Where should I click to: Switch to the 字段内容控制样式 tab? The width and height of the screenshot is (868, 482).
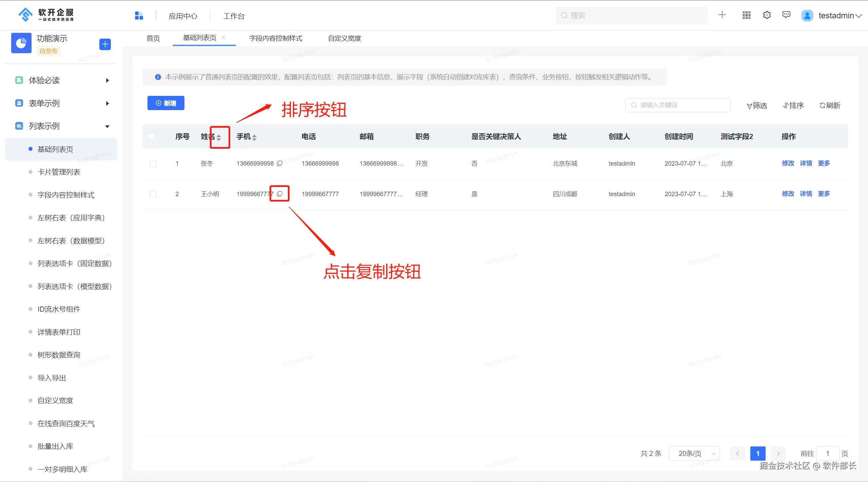point(275,38)
